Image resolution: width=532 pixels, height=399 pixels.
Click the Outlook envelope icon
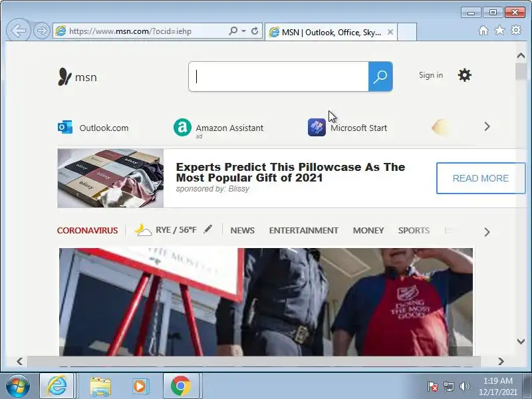[x=65, y=127]
